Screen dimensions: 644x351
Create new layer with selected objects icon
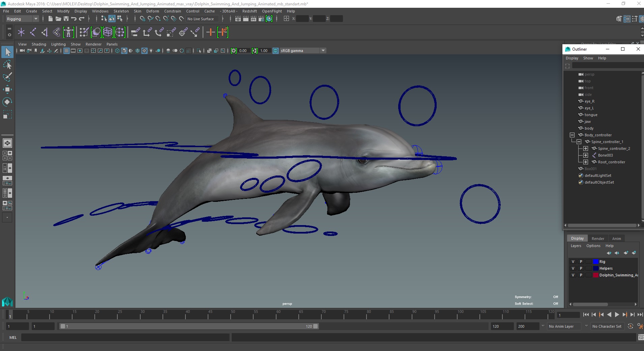634,253
